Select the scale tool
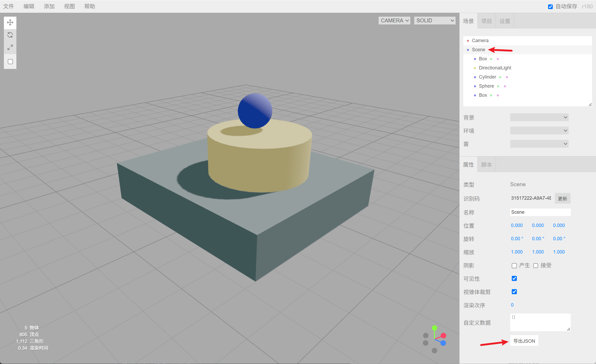 pyautogui.click(x=10, y=48)
